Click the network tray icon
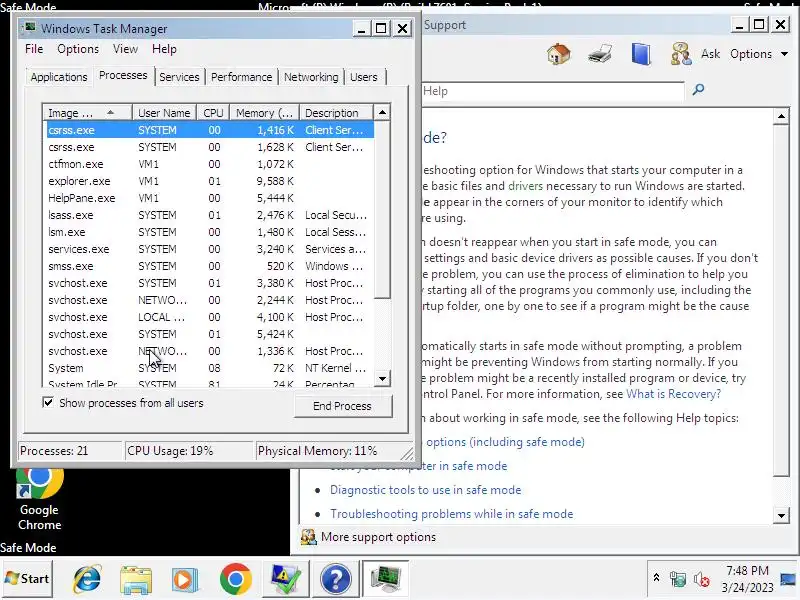800x600 pixels. tap(678, 579)
